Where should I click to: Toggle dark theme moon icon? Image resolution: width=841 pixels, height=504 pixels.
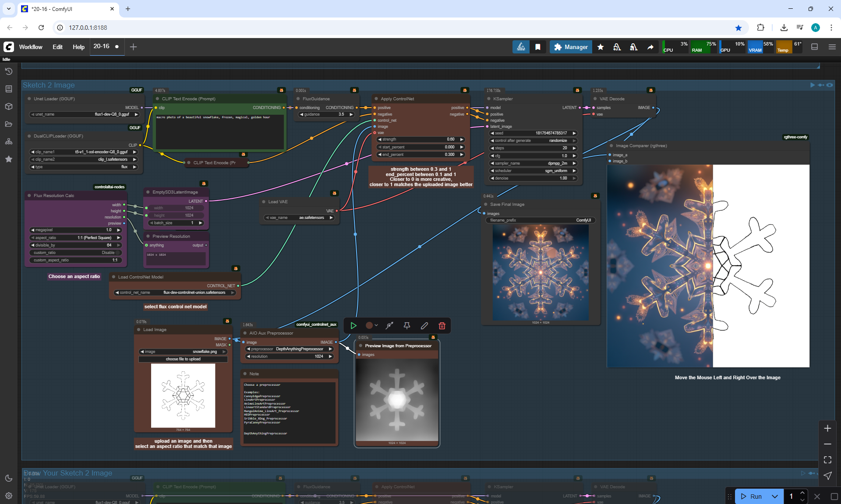(x=9, y=478)
